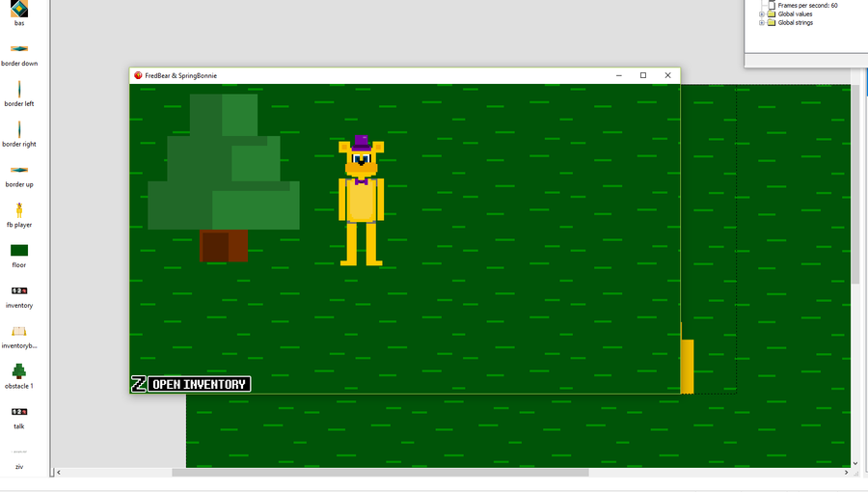Image resolution: width=868 pixels, height=492 pixels.
Task: Select the 'fb player' object icon
Action: click(19, 210)
